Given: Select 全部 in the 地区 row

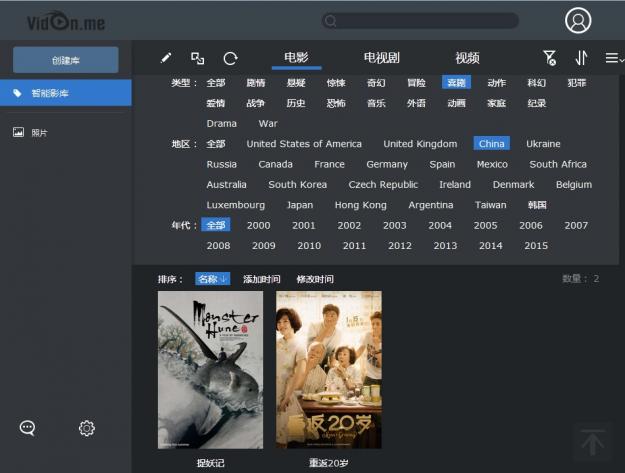Looking at the screenshot, I should coord(216,144).
